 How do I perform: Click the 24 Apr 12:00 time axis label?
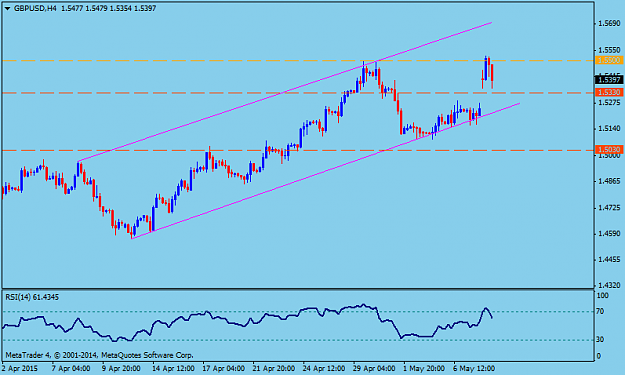pos(324,368)
